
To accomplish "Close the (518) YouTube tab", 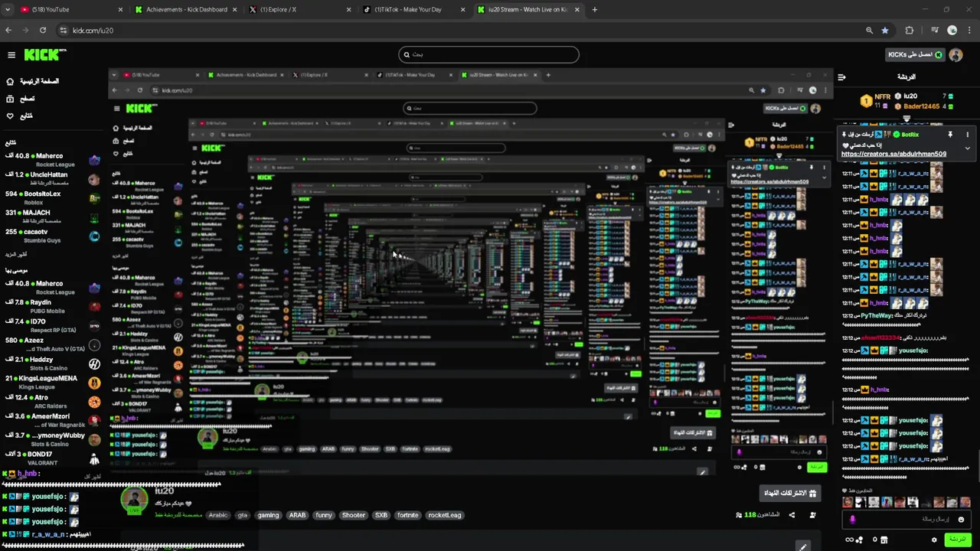I will (120, 10).
